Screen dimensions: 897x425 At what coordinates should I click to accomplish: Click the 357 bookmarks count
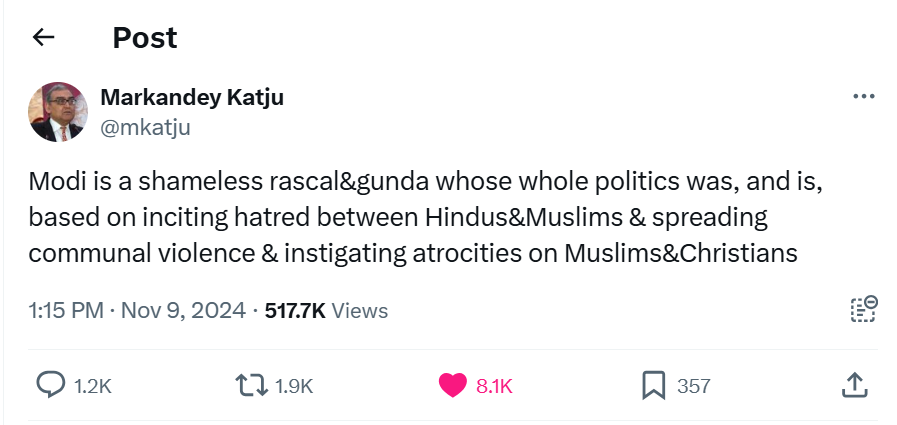pos(694,386)
